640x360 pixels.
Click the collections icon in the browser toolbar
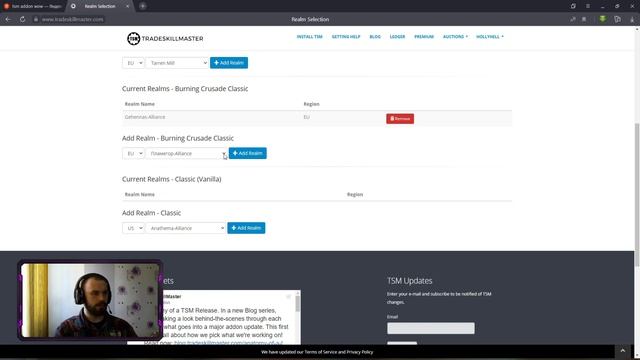click(618, 19)
